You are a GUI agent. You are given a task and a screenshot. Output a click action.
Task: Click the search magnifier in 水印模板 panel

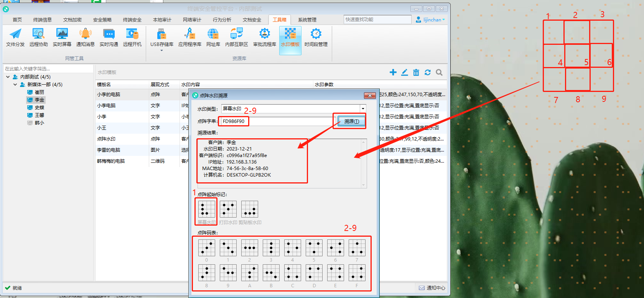pyautogui.click(x=439, y=72)
